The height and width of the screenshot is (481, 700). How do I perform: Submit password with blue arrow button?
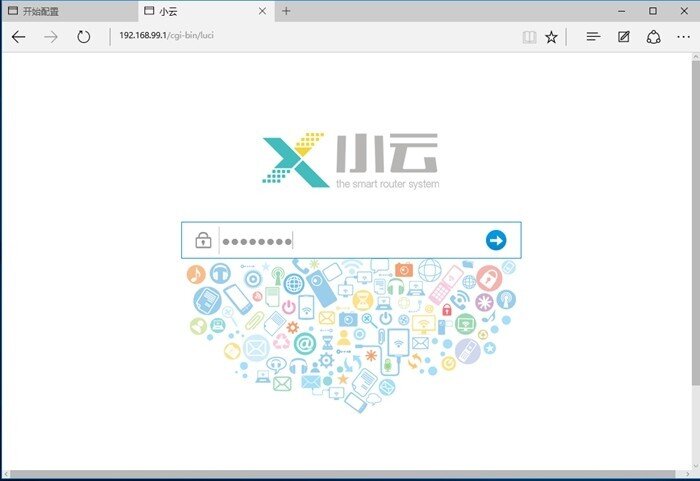(496, 240)
